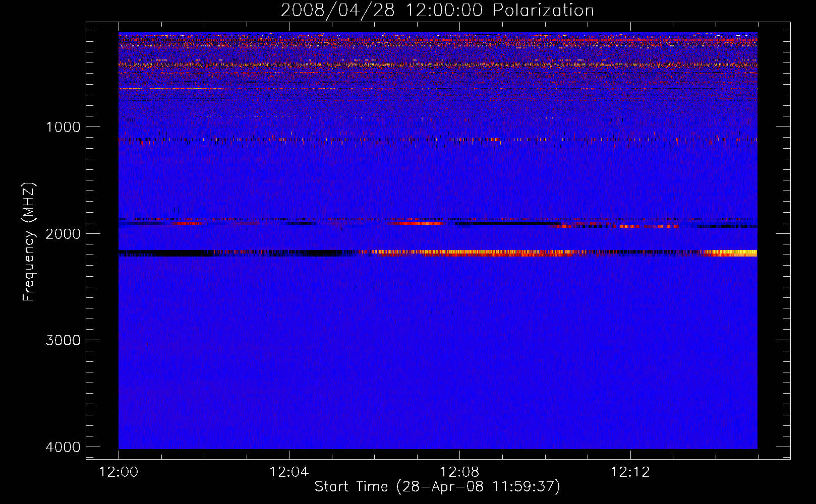
Task: Click the '4000' frequency tick label
Action: [x=63, y=447]
